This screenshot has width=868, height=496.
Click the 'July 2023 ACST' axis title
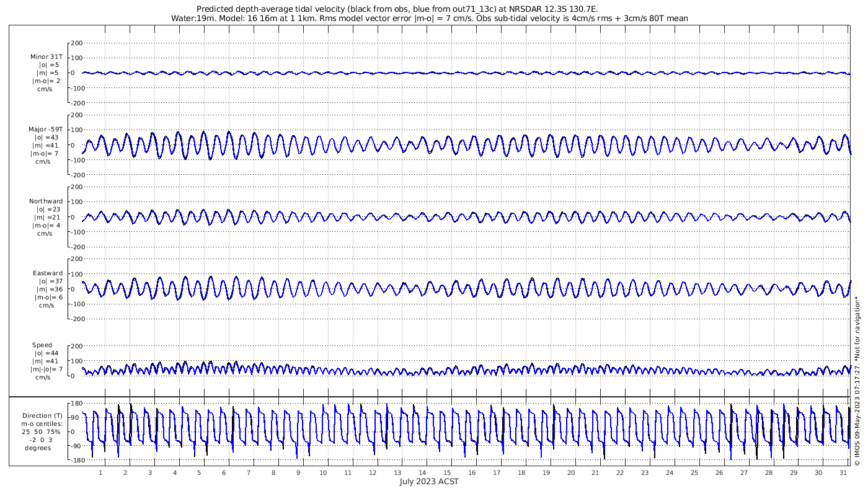pyautogui.click(x=429, y=482)
